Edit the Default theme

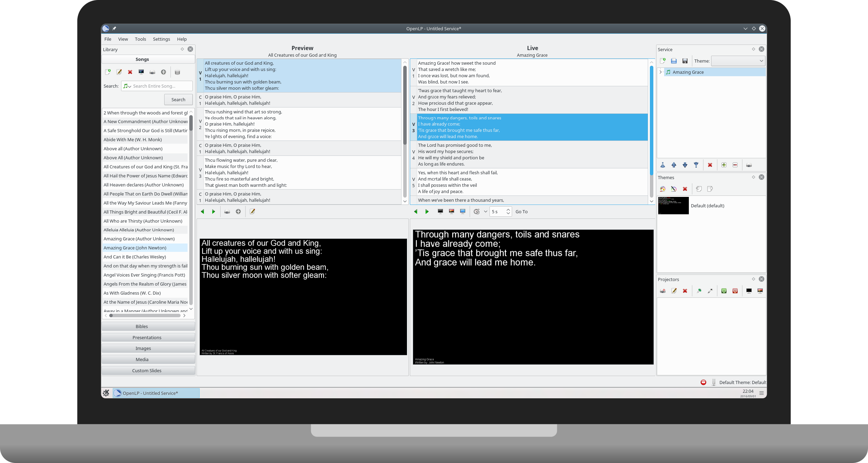pyautogui.click(x=674, y=189)
